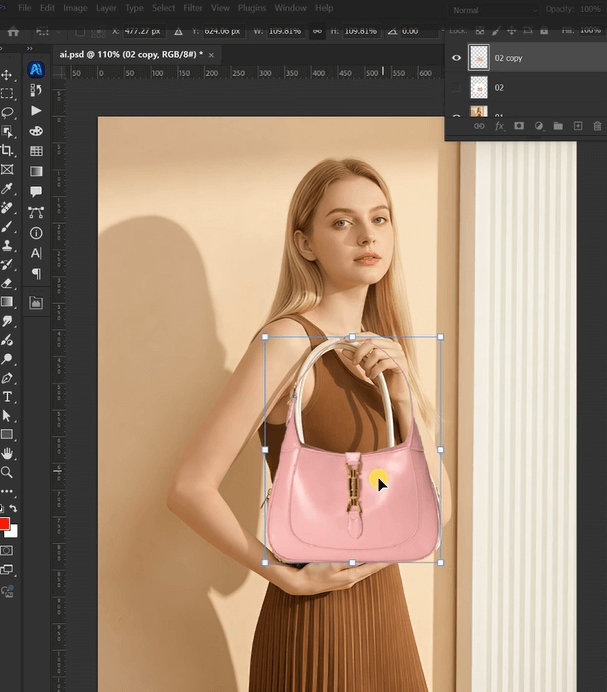
Task: Click the delete layer trash button
Action: (597, 126)
